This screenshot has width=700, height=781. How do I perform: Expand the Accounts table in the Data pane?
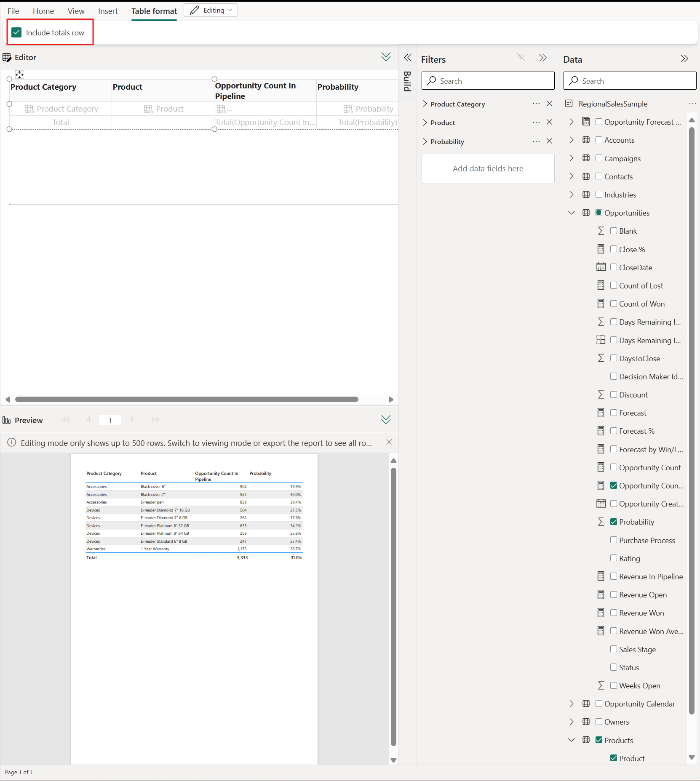(x=572, y=140)
